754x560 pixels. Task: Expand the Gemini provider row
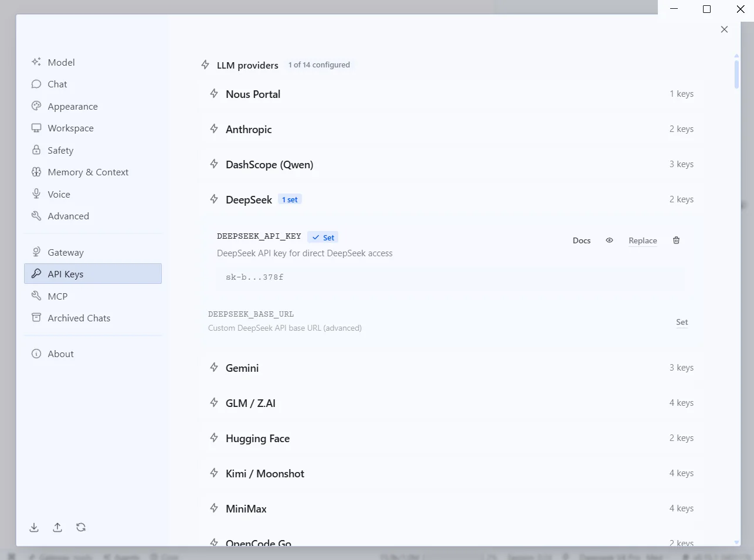pyautogui.click(x=451, y=368)
